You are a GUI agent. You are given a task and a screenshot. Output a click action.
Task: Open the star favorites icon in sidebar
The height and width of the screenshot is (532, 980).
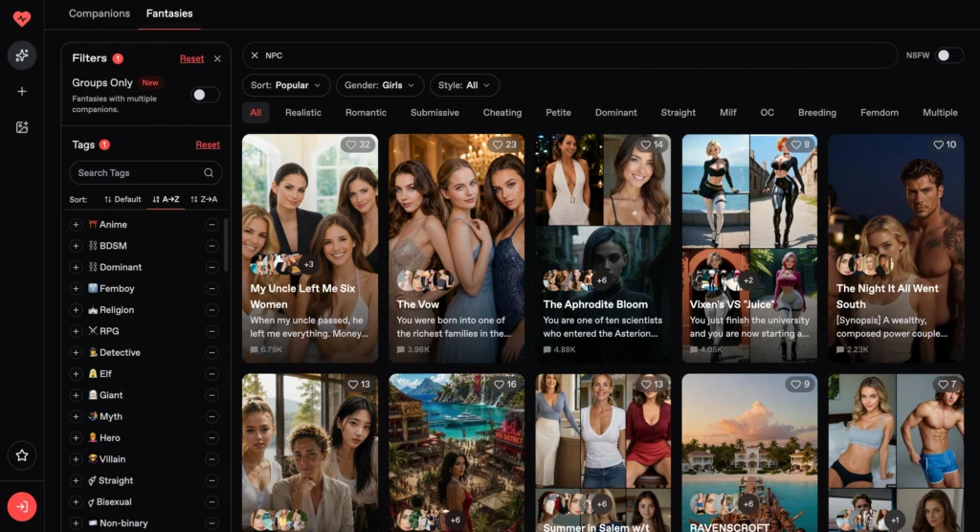tap(22, 455)
